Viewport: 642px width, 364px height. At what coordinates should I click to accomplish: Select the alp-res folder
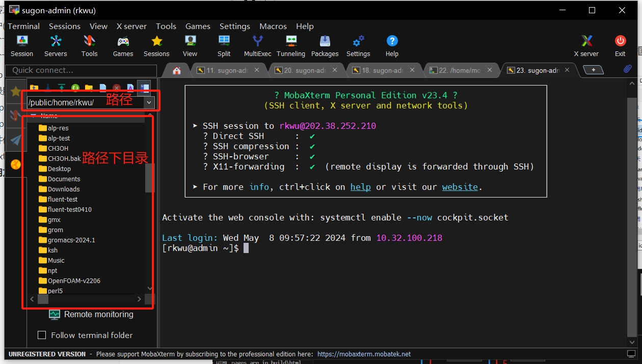pos(53,128)
